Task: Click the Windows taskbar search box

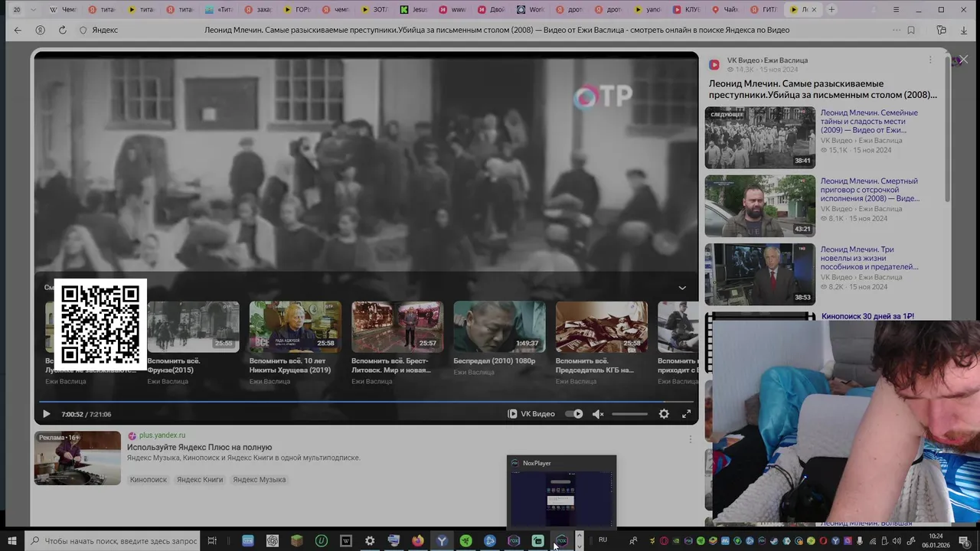Action: pos(113,541)
